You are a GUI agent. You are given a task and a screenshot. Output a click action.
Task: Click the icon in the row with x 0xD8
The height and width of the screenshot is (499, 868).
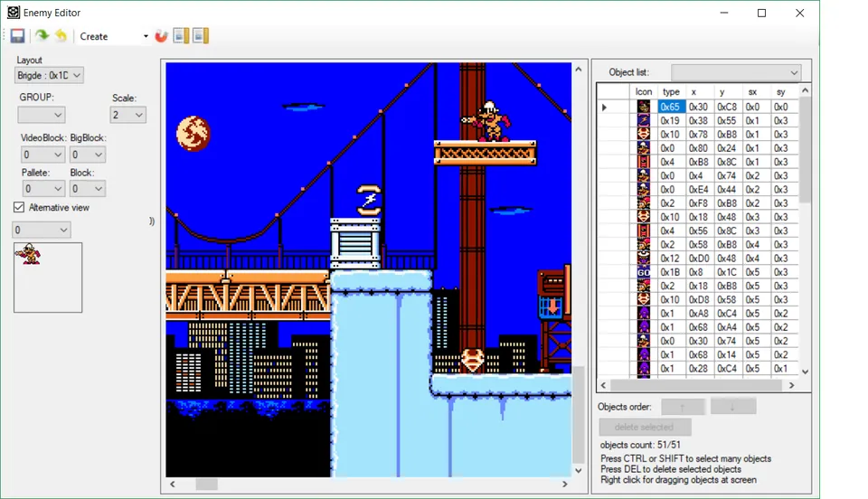(643, 299)
